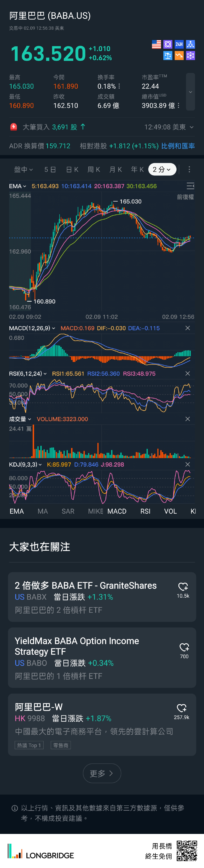Tap heart icon for 阿里巴巴-W
This screenshot has width=204, height=868.
181,708
